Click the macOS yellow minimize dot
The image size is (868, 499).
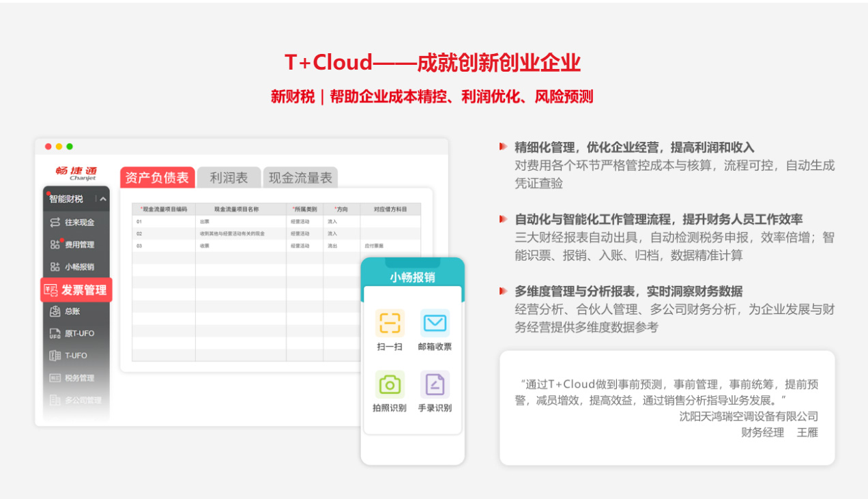pyautogui.click(x=59, y=147)
